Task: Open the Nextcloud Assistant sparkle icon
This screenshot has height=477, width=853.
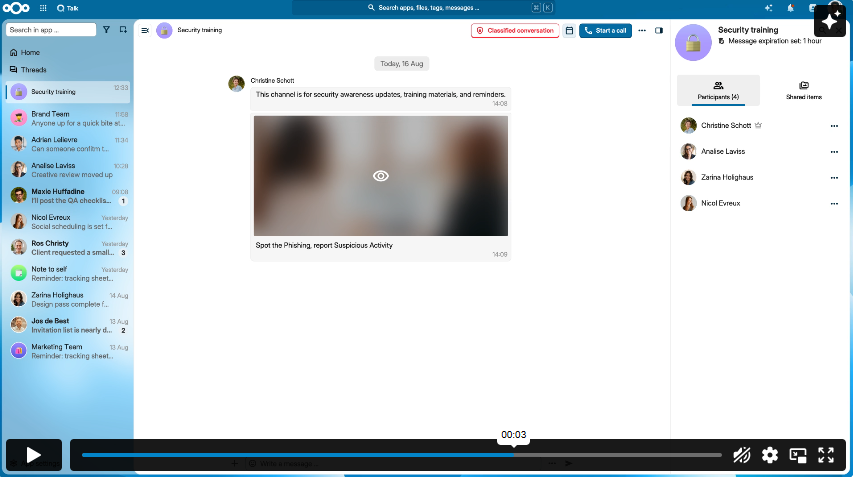Action: (x=768, y=8)
